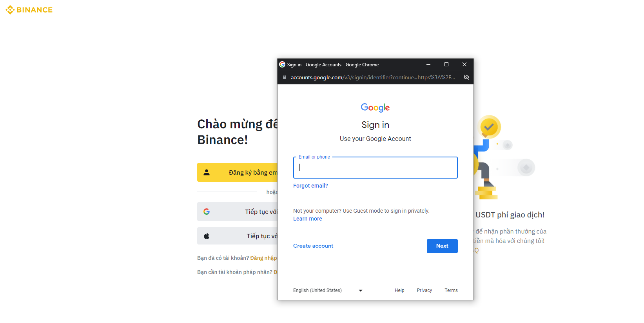The height and width of the screenshot is (323, 644).
Task: Open the Privacy footer link
Action: [424, 290]
